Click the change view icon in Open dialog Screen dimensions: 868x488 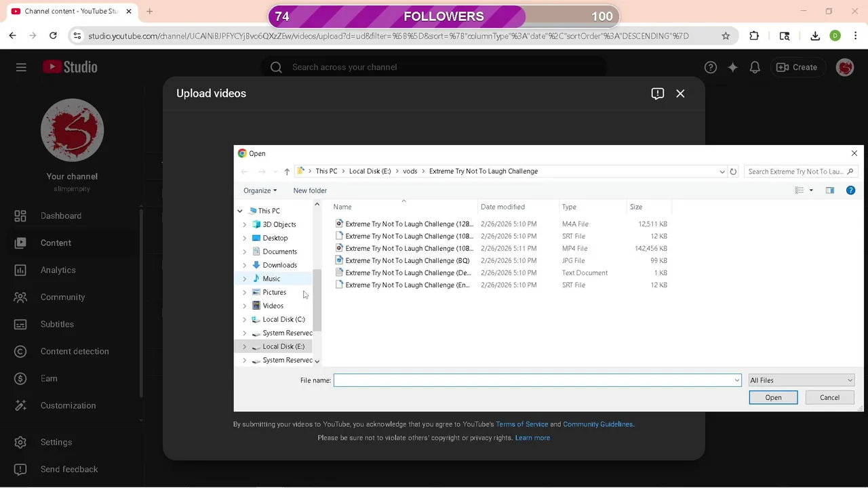[x=800, y=190]
